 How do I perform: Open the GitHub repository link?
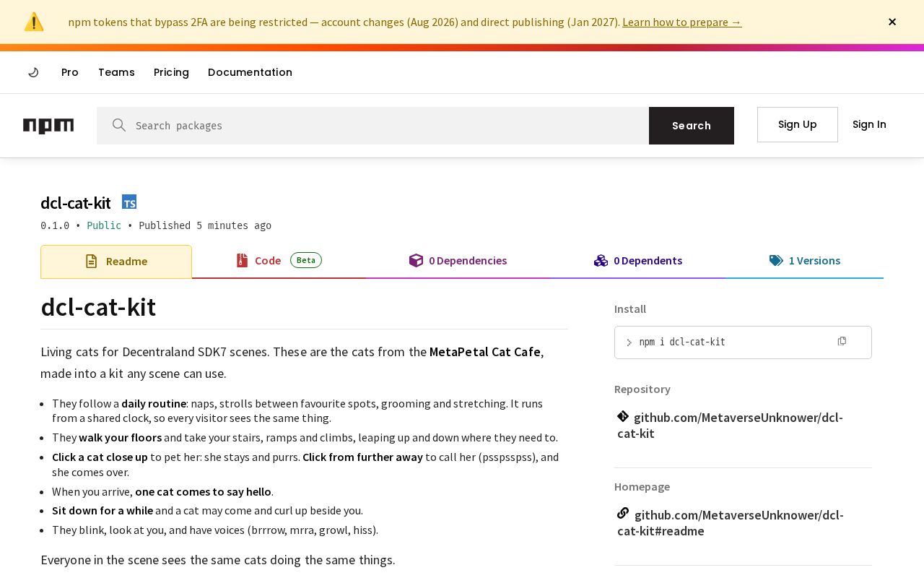click(x=730, y=426)
